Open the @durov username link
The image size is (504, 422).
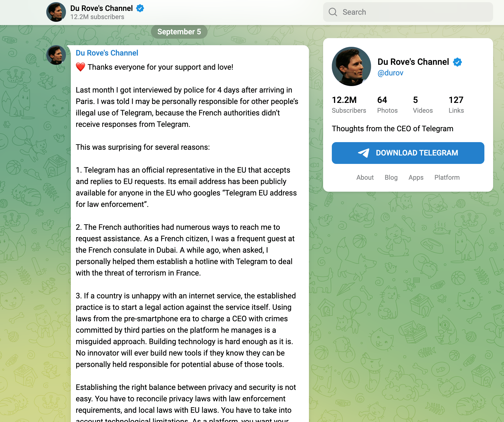pyautogui.click(x=390, y=73)
